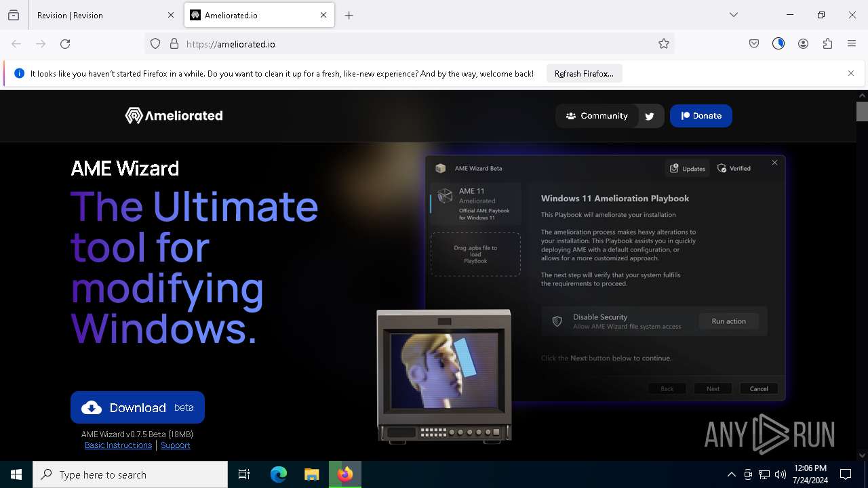Image resolution: width=868 pixels, height=488 pixels.
Task: Expand the hidden system tray icons chevron
Action: click(732, 474)
